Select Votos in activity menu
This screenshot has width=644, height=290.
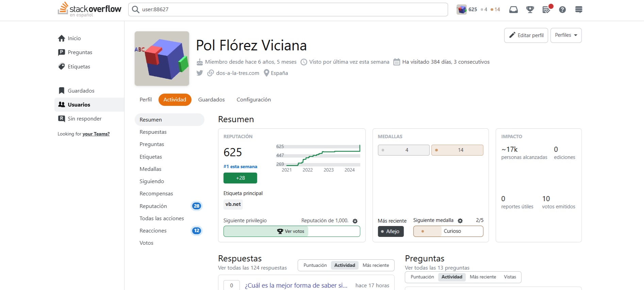pos(169,243)
